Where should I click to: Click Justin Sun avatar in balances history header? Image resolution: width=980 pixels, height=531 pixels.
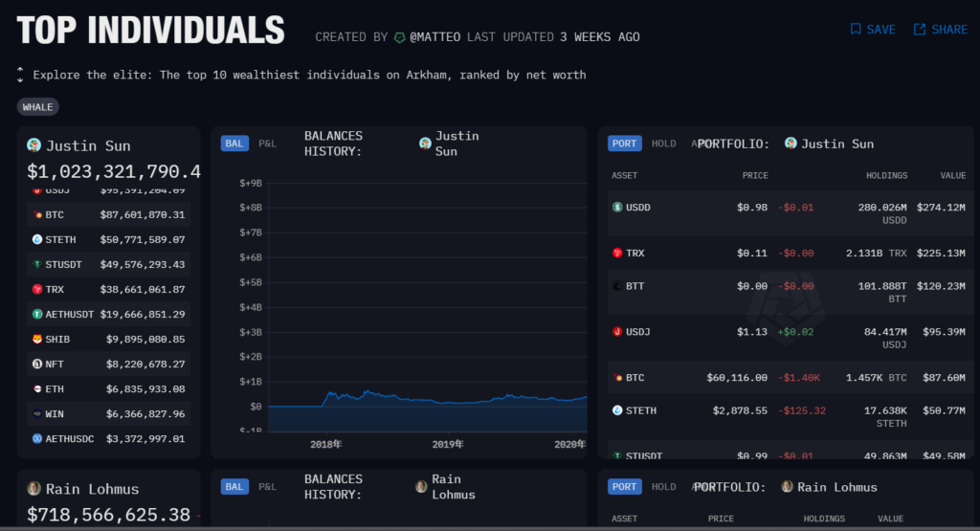click(425, 144)
